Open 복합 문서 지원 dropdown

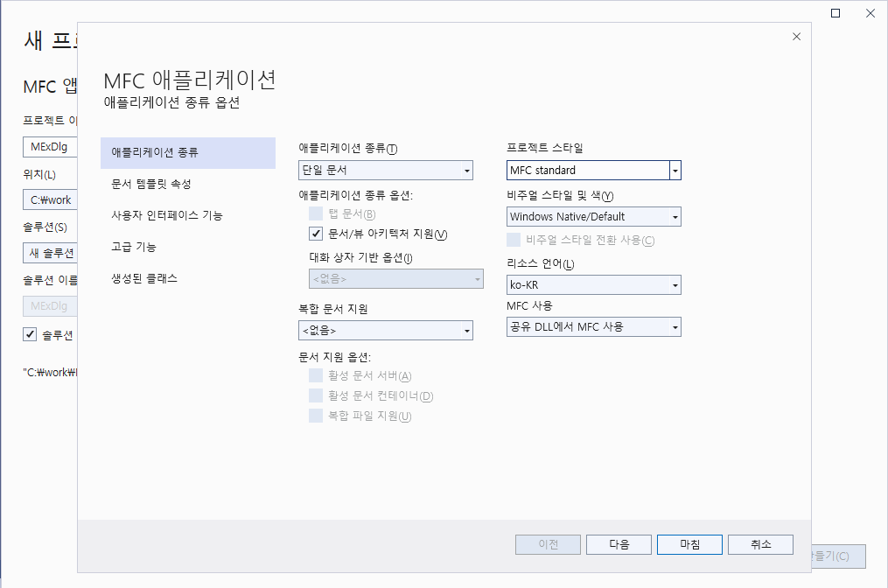386,330
